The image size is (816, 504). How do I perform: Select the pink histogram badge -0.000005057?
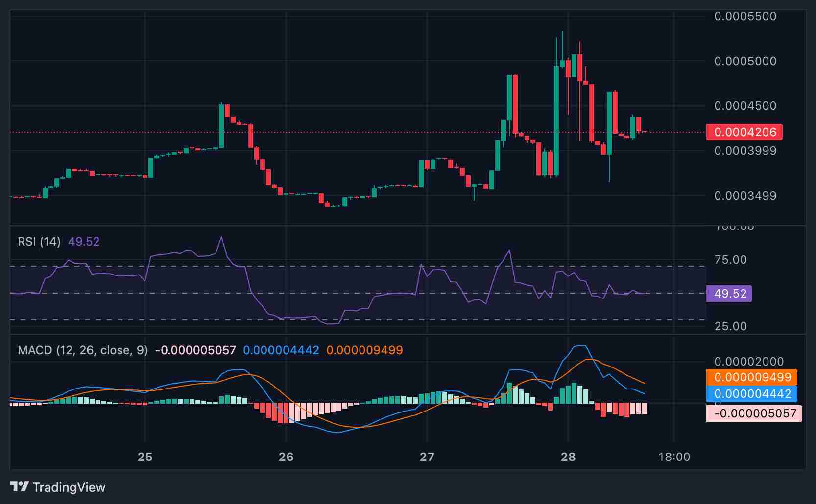753,413
